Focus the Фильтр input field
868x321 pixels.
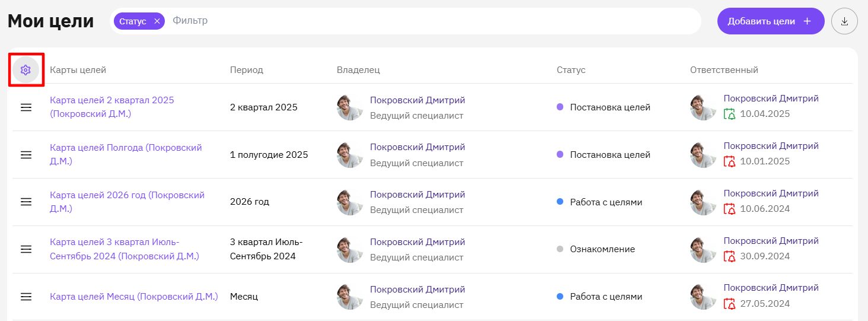coord(433,21)
